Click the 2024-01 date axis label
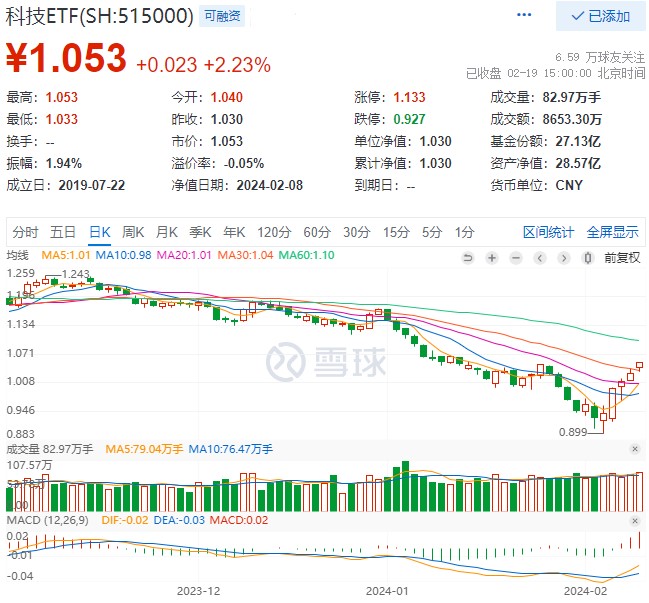The width and height of the screenshot is (649, 603). point(387,591)
